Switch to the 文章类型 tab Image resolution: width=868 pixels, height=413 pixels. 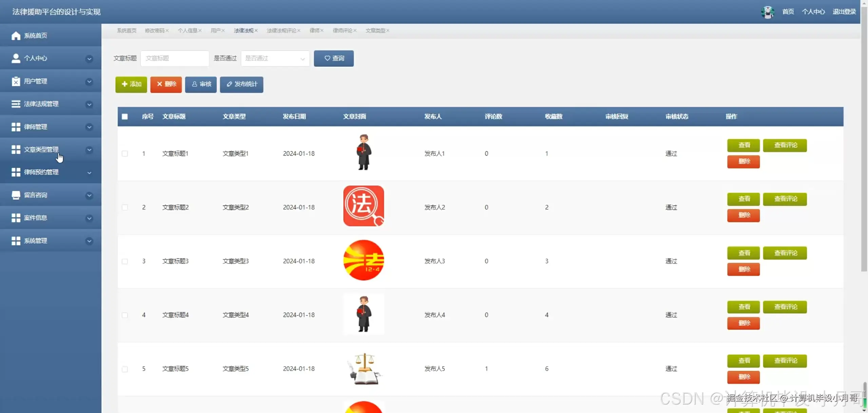375,31
